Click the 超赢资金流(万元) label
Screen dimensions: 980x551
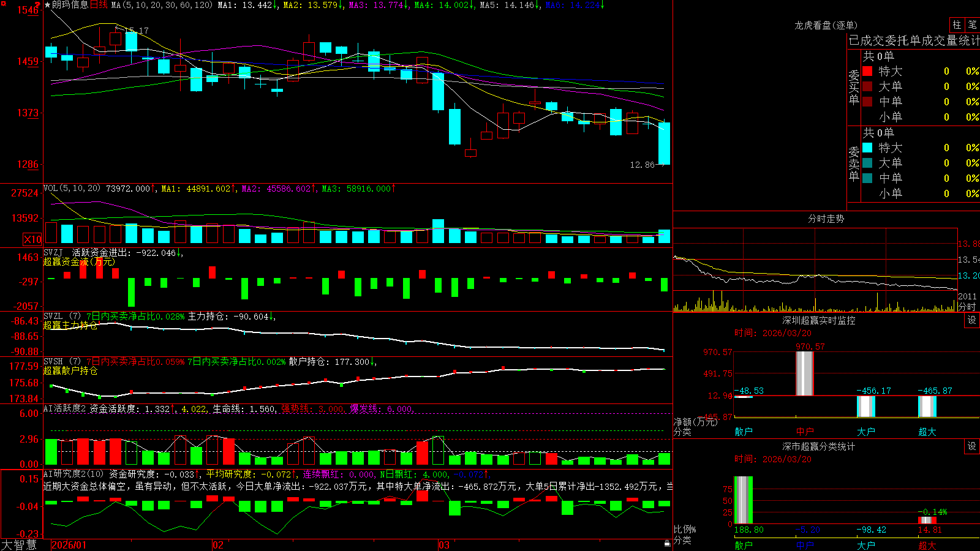pos(79,262)
